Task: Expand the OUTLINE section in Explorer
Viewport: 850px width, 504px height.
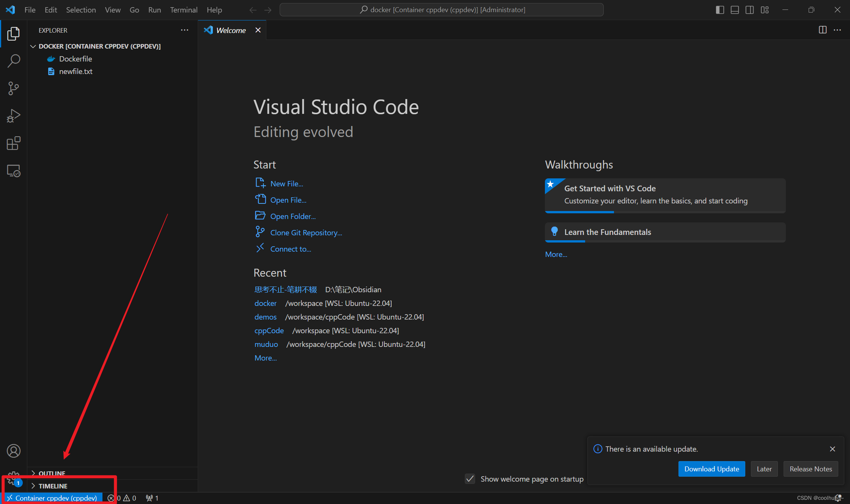Action: [x=52, y=473]
